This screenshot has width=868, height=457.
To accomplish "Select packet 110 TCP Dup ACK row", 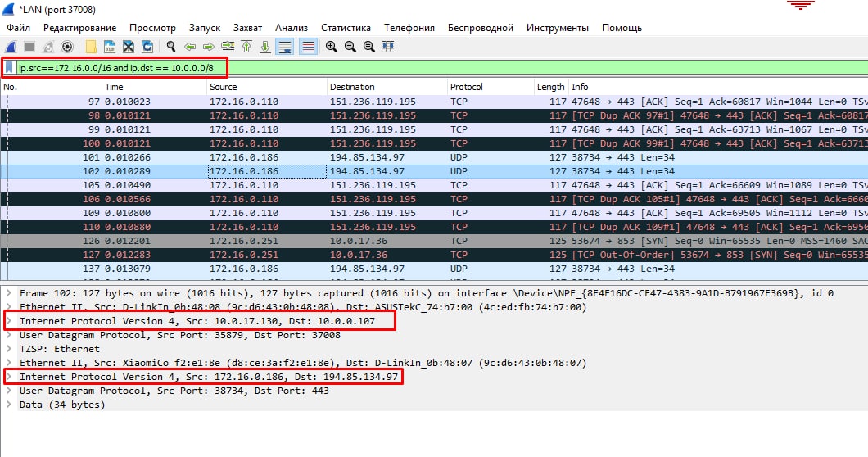I will click(x=434, y=227).
